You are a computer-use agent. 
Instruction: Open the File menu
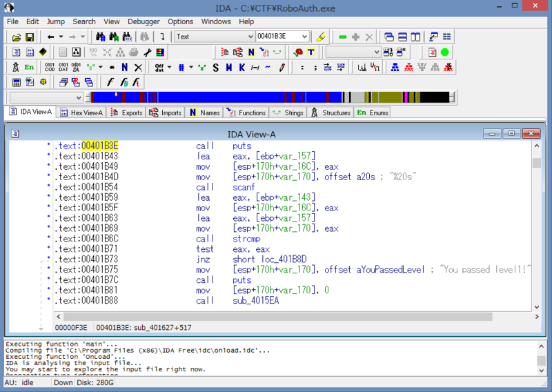[12, 21]
